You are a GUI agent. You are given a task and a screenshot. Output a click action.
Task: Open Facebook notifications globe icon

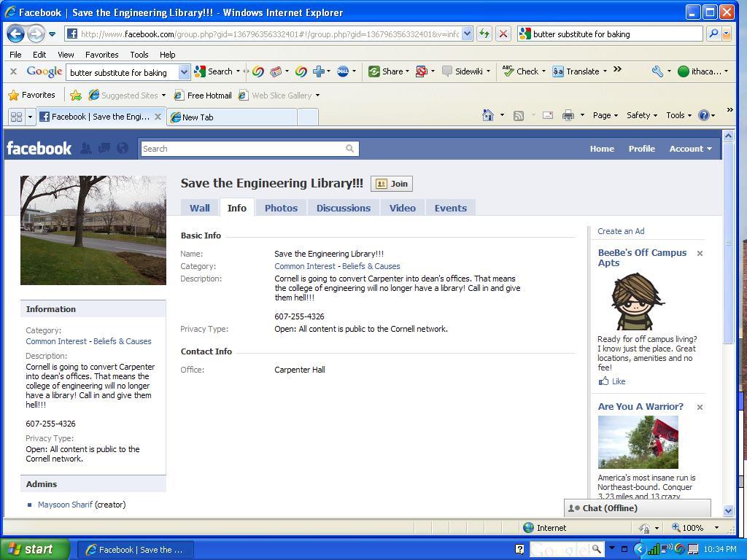coord(123,148)
